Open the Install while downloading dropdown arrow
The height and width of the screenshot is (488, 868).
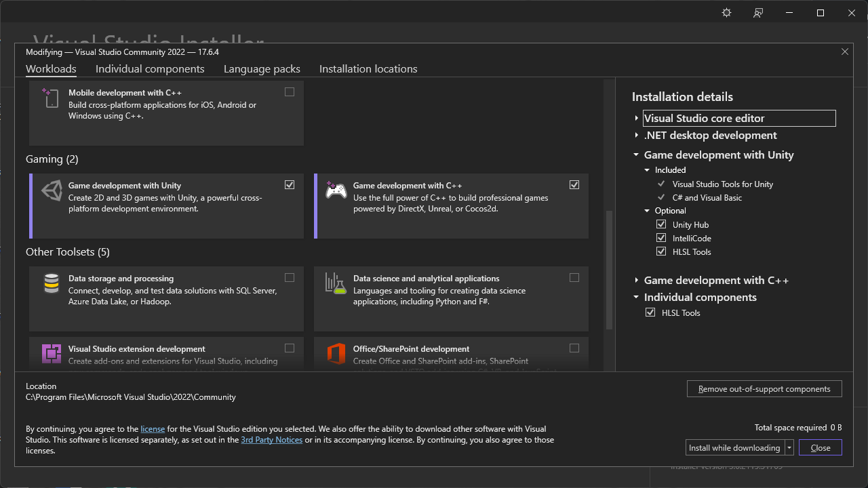(x=789, y=447)
